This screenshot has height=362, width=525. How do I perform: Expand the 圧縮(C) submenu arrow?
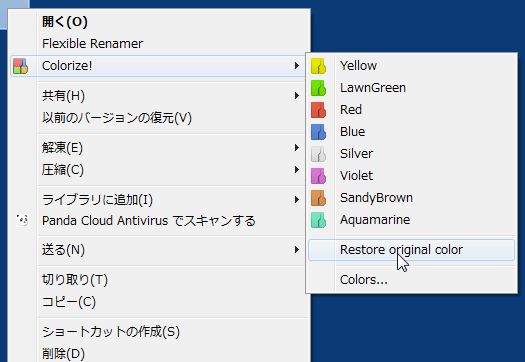click(297, 169)
